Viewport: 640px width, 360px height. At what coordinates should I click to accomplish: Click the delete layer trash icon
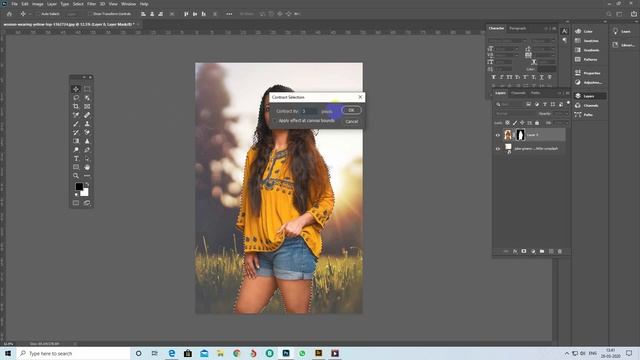click(560, 251)
